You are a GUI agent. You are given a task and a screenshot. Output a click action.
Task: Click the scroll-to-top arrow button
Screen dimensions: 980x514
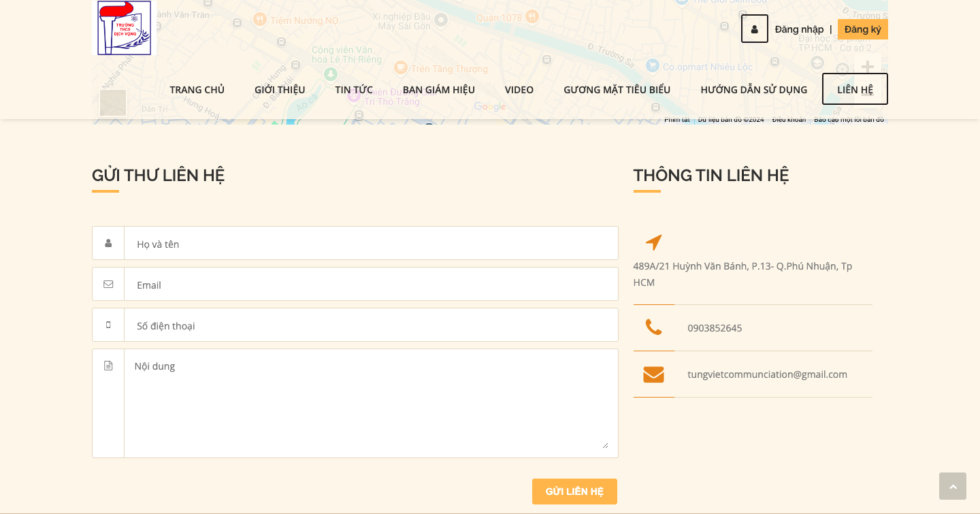click(952, 486)
